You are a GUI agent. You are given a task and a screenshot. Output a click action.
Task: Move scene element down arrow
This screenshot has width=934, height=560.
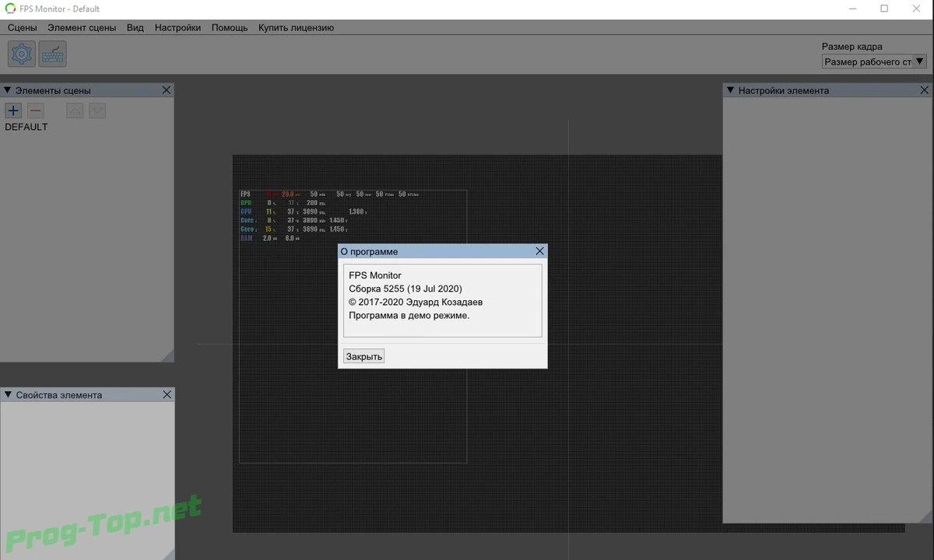pos(97,110)
